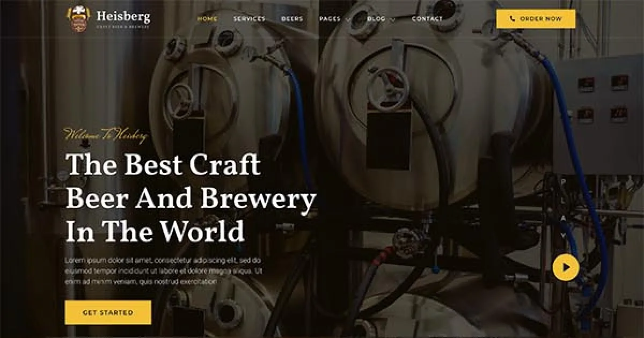Open the Home menu item
644x338 pixels.
[207, 19]
